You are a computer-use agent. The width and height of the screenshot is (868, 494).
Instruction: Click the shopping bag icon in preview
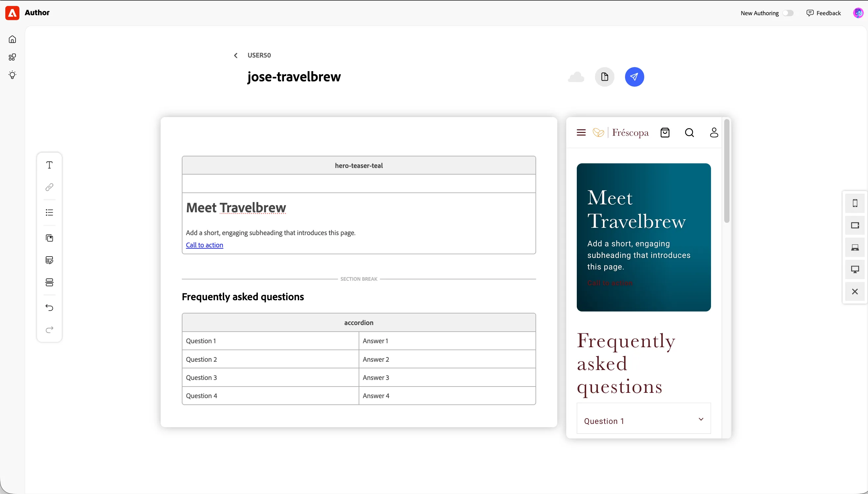click(665, 133)
